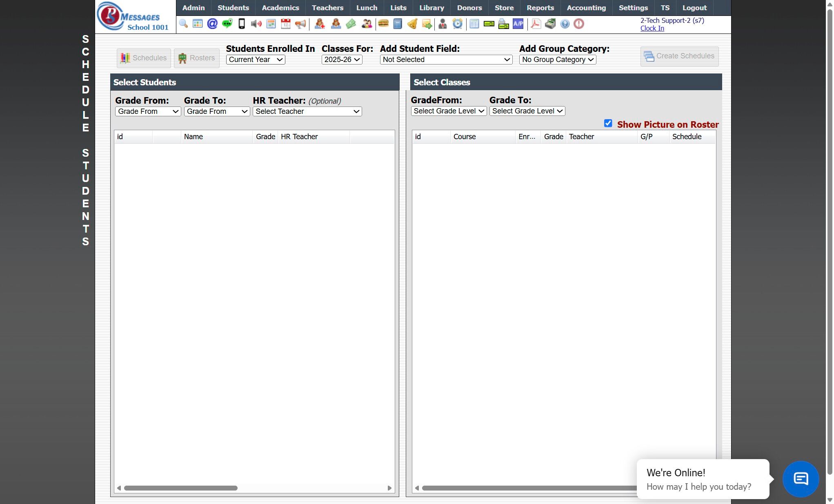834x504 pixels.
Task: Click the PDF document icon
Action: (x=536, y=24)
